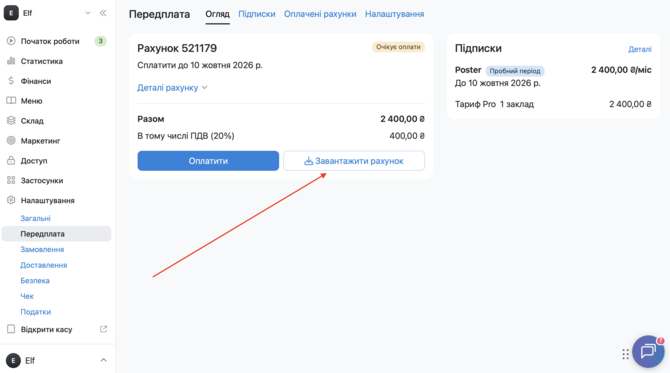This screenshot has width=670, height=373.
Task: Open the Elf account dropdown at top
Action: pos(88,13)
